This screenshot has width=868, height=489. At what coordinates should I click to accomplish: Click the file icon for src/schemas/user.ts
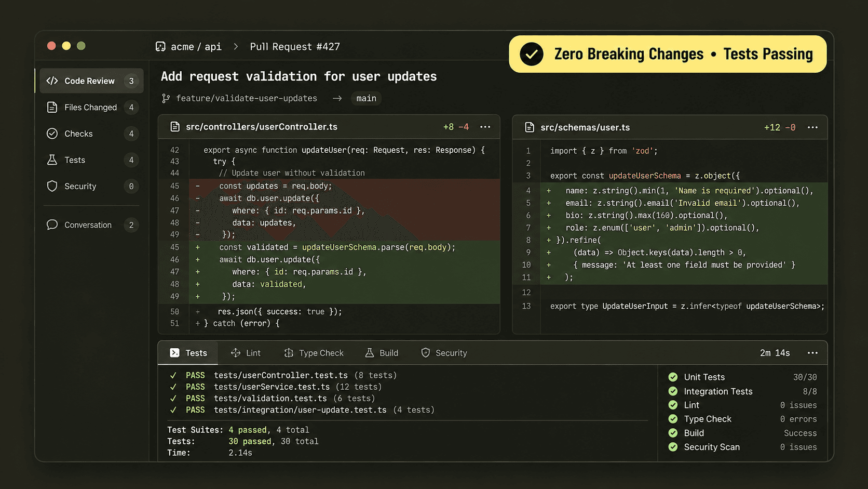[x=530, y=127]
